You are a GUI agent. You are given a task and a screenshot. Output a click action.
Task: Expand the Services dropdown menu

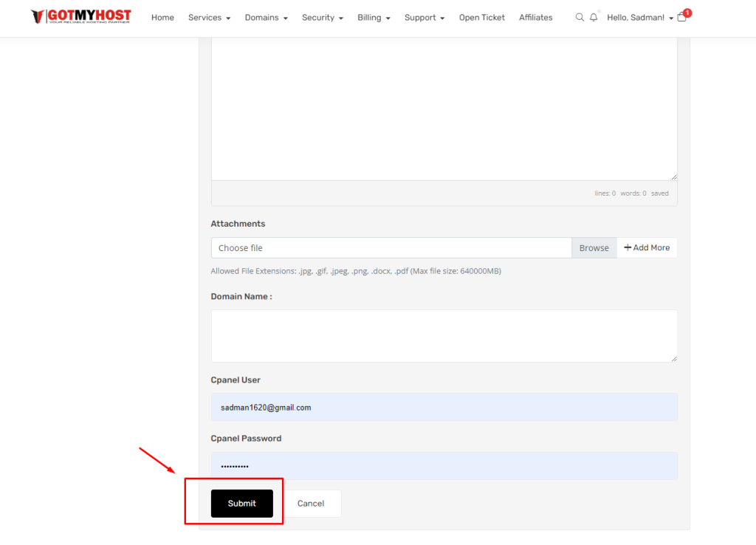tap(209, 17)
